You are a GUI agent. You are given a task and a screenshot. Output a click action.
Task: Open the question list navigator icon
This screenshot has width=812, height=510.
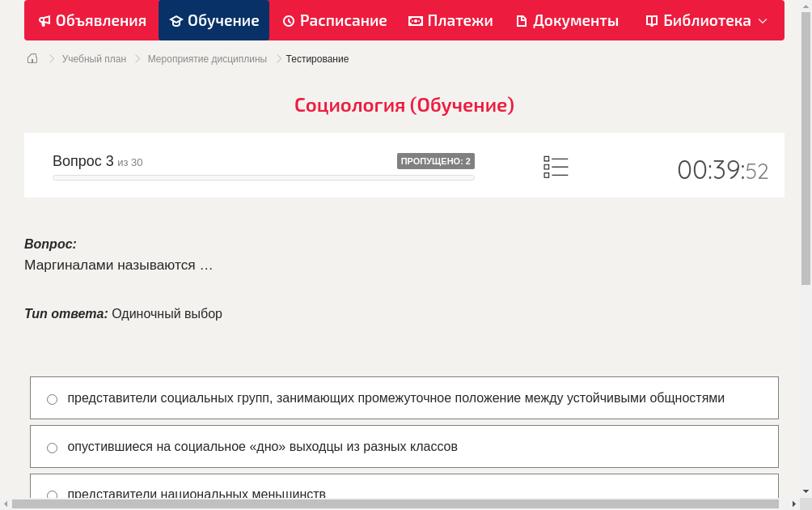(x=556, y=166)
